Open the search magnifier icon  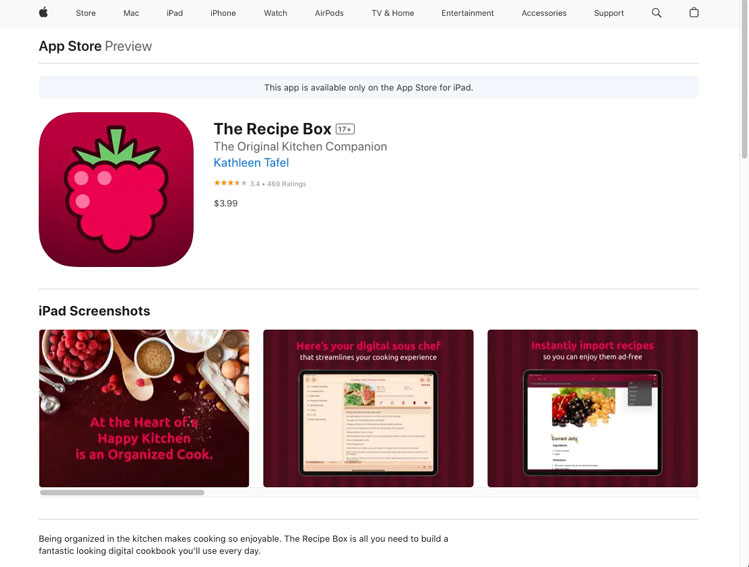tap(656, 13)
